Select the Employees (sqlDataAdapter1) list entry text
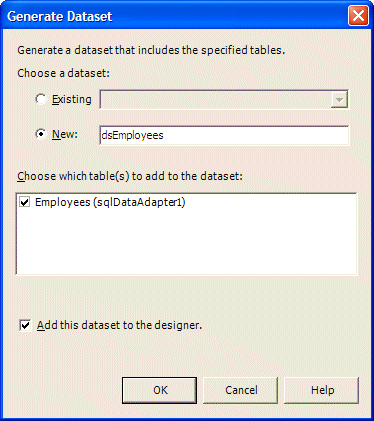The height and width of the screenshot is (421, 374). pyautogui.click(x=110, y=202)
